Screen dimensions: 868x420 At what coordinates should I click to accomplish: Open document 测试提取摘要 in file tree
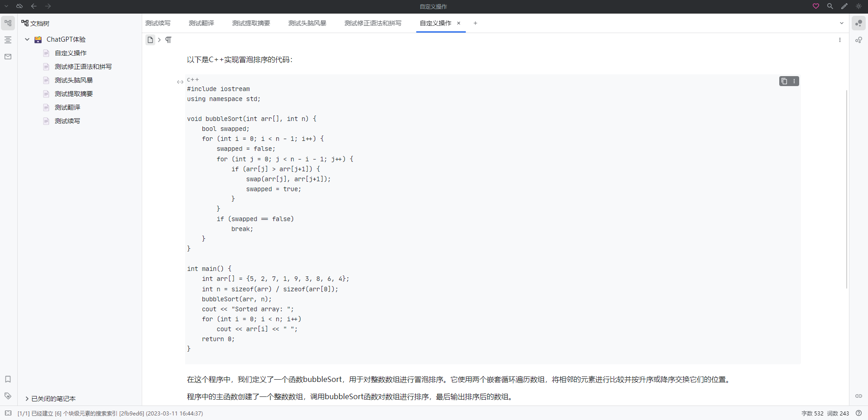[x=74, y=94]
